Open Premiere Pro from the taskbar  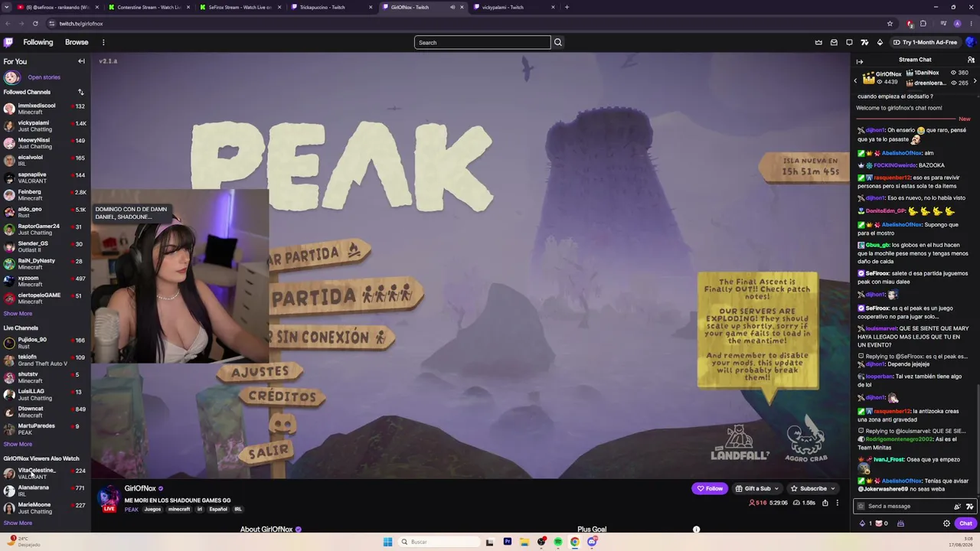(507, 542)
